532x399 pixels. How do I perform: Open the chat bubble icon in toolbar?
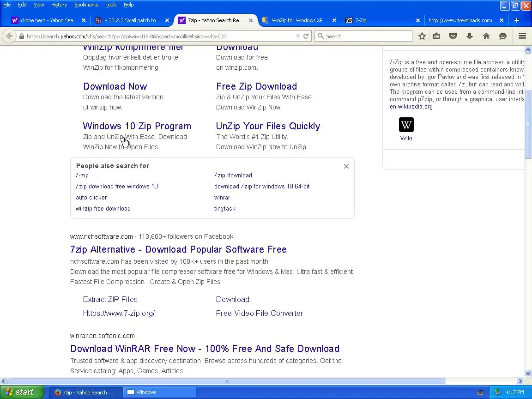pyautogui.click(x=503, y=36)
